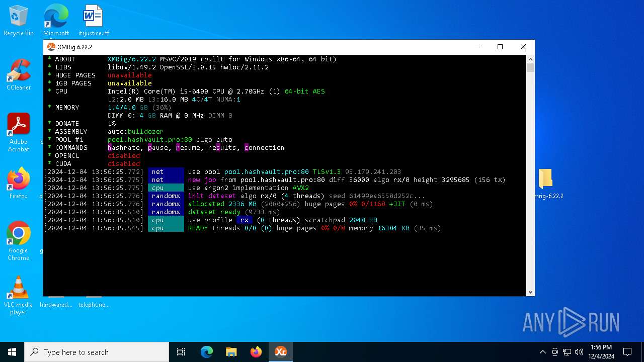This screenshot has width=644, height=362.
Task: Click the word connection in COMMANDS row
Action: [265, 148]
